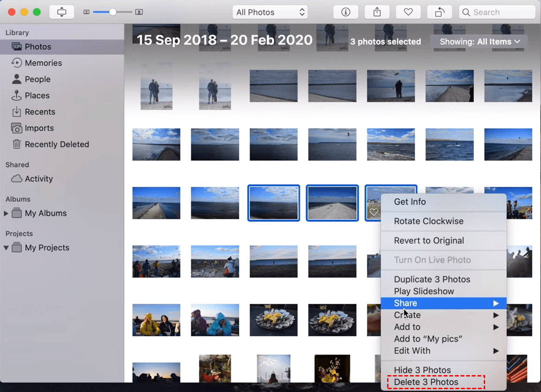Click the Rotate toolbar icon

click(x=440, y=12)
